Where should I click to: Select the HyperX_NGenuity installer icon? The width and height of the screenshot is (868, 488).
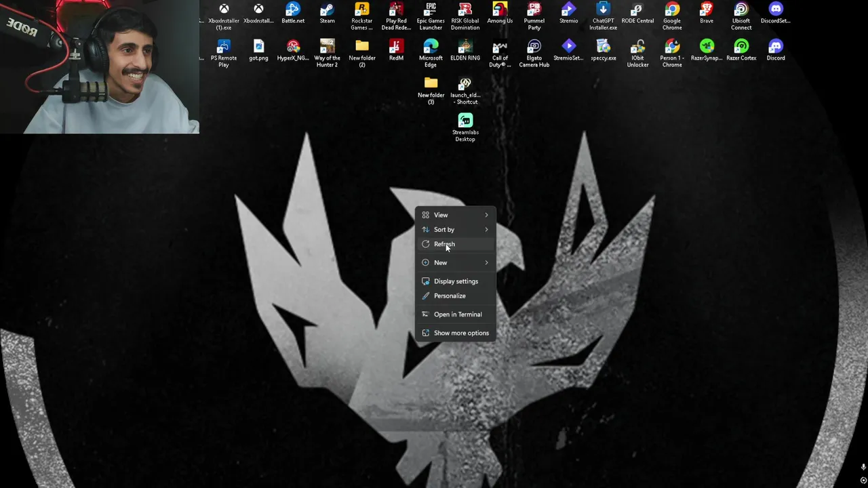pyautogui.click(x=293, y=50)
